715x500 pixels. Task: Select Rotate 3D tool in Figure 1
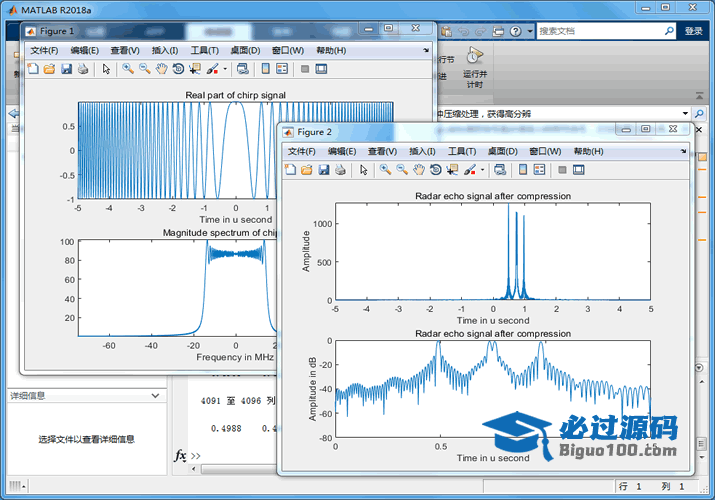178,69
